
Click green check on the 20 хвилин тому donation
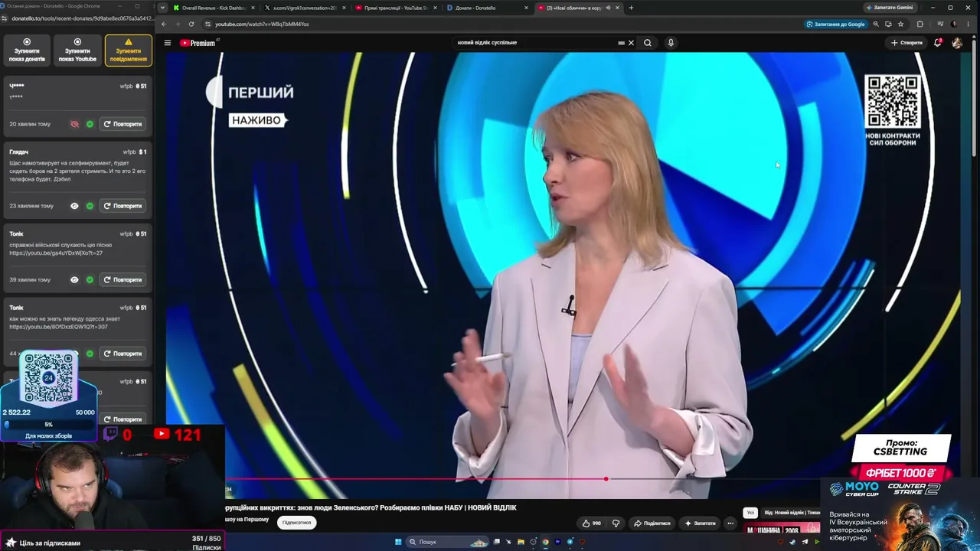tap(90, 124)
